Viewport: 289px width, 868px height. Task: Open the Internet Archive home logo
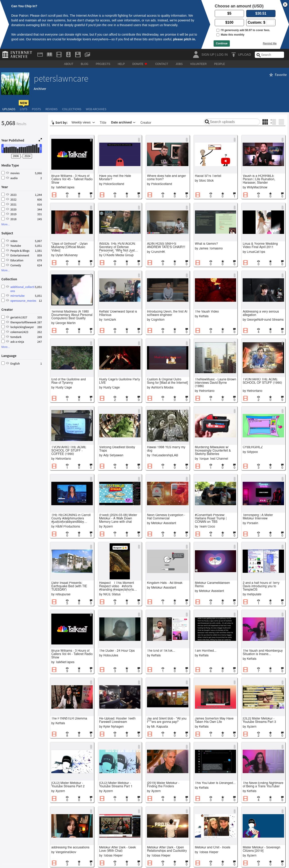[x=17, y=55]
